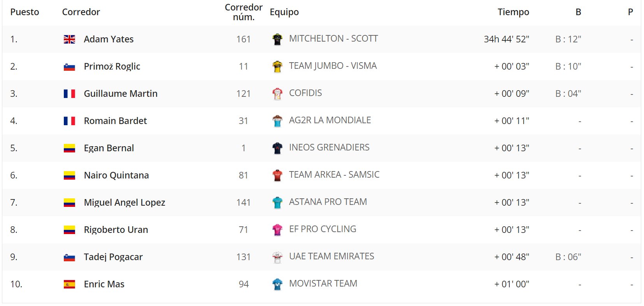Click the AG2R La Mondiale jersey icon

[277, 121]
